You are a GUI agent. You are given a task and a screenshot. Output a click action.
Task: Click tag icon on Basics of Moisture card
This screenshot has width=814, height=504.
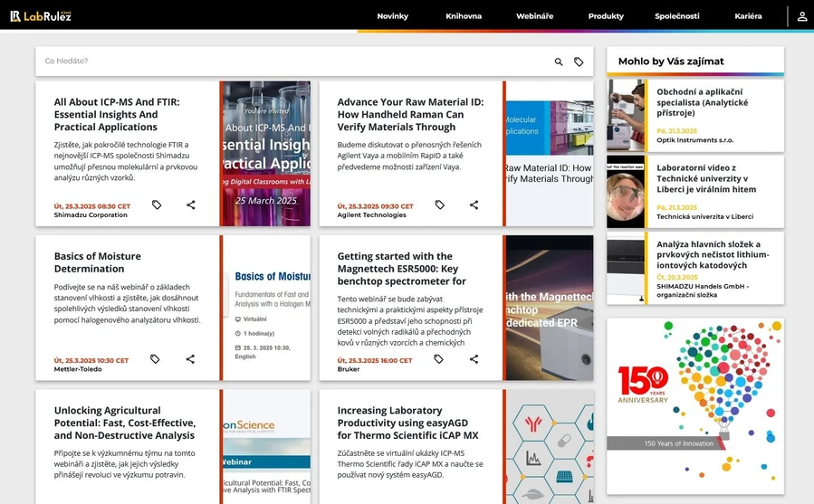[155, 359]
